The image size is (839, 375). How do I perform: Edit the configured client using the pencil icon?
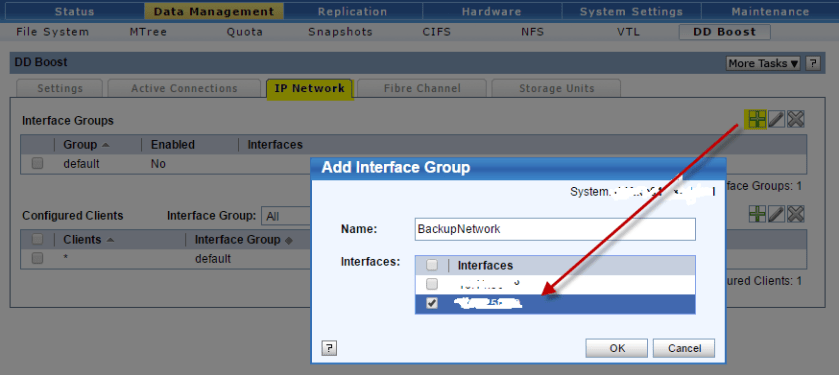(776, 215)
